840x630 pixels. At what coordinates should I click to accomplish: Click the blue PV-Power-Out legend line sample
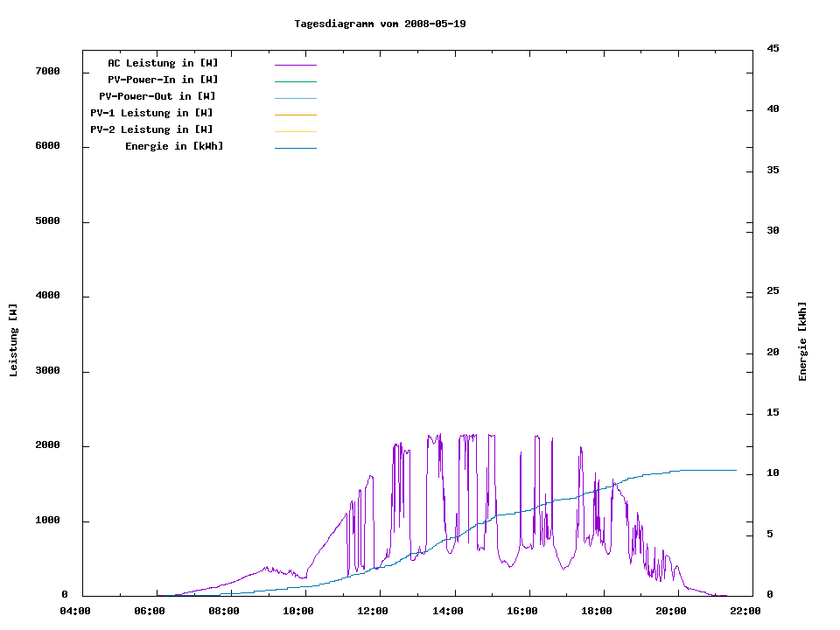(295, 98)
